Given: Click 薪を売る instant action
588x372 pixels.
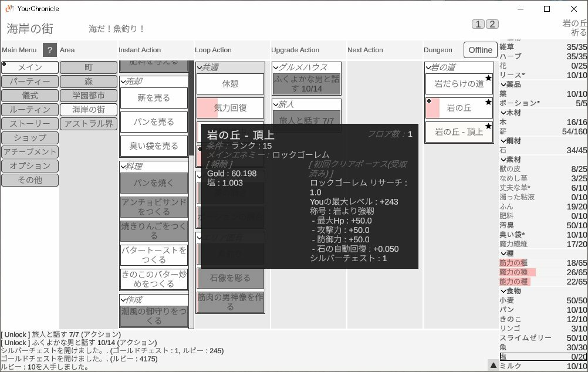Looking at the screenshot, I should coord(154,98).
